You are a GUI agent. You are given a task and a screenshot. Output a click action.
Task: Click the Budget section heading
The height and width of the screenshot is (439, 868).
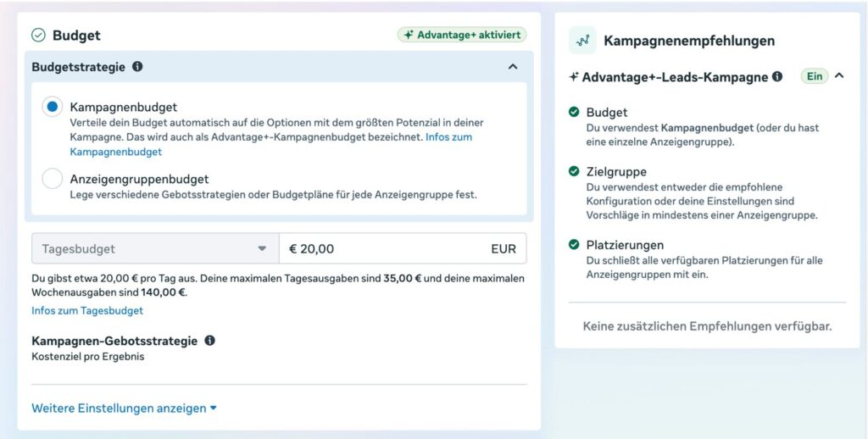76,36
